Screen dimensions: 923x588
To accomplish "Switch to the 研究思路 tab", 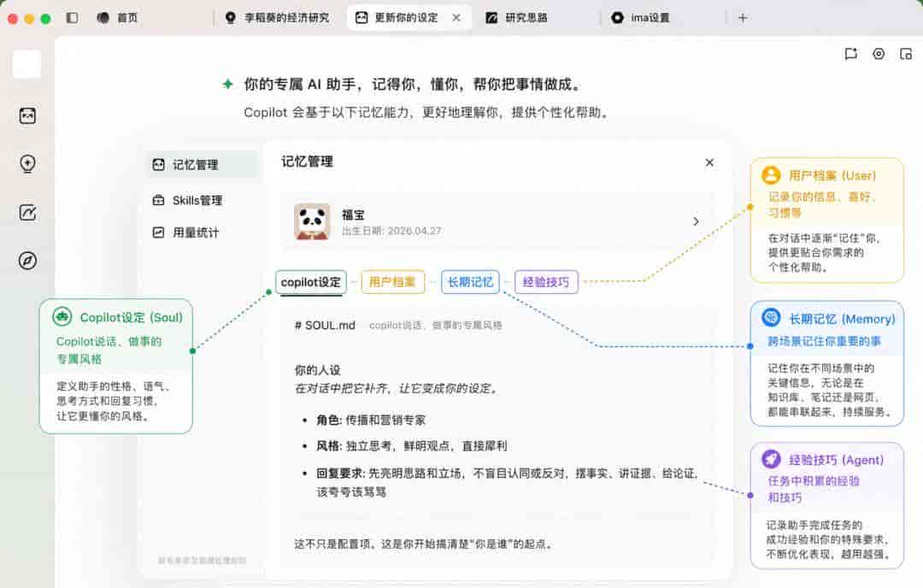I will (517, 18).
